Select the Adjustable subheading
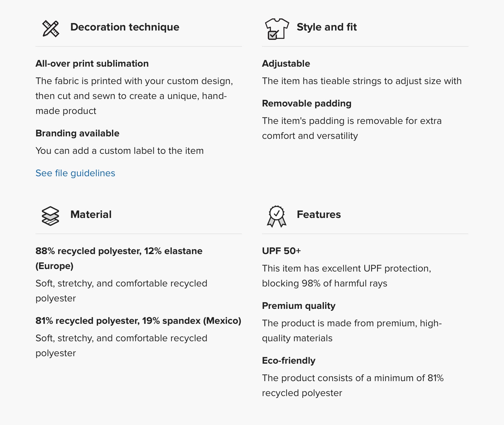504x425 pixels. point(286,64)
